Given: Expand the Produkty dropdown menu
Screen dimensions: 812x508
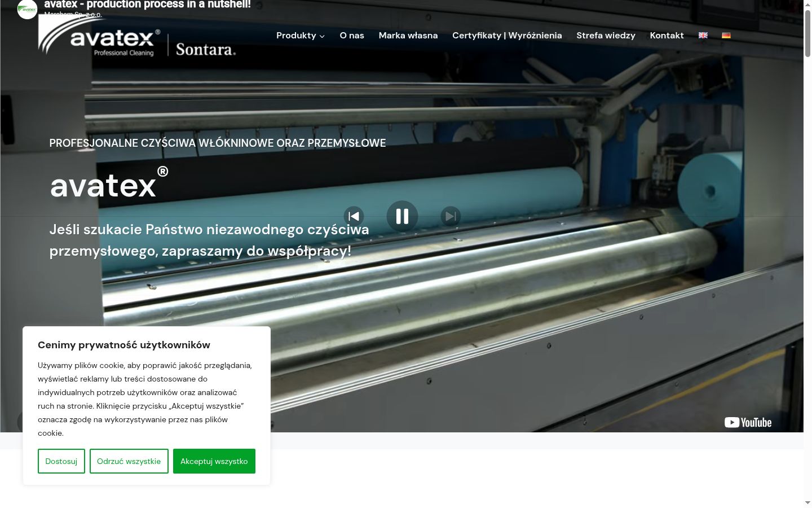Looking at the screenshot, I should pyautogui.click(x=301, y=36).
